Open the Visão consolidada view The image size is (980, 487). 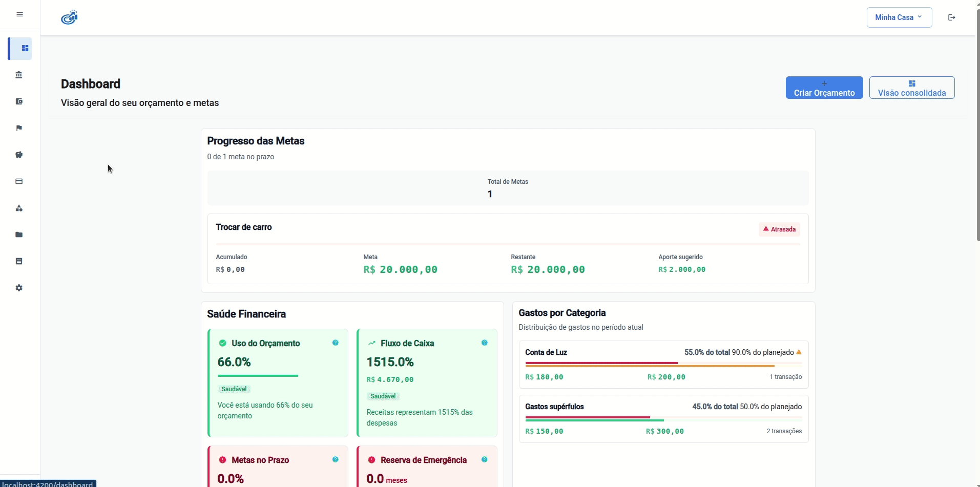[912, 88]
